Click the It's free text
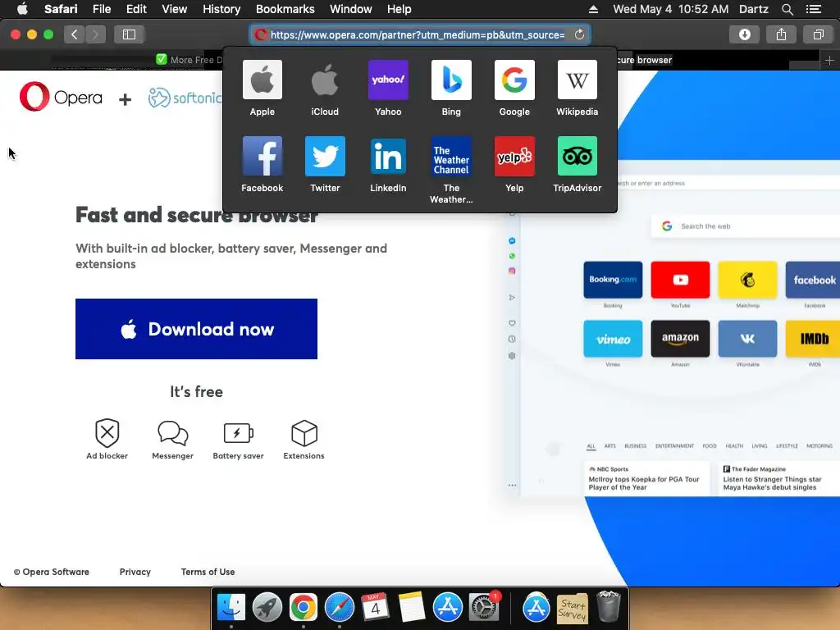 click(196, 391)
